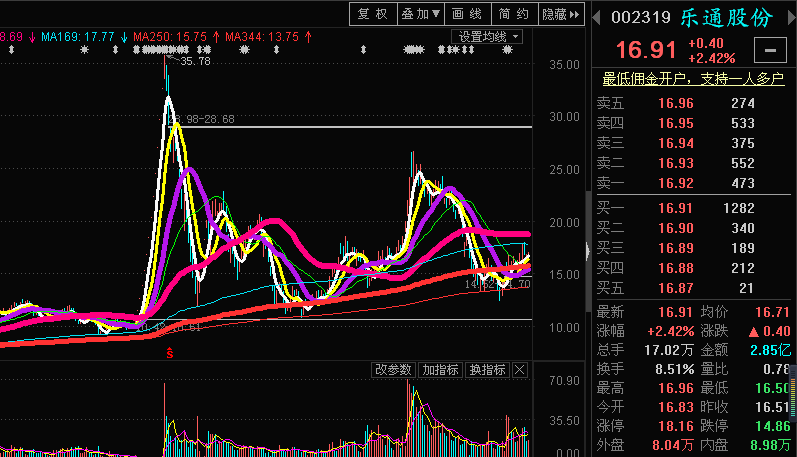This screenshot has width=797, height=457.
Task: Click the 今开 16.83 value
Action: 676,407
